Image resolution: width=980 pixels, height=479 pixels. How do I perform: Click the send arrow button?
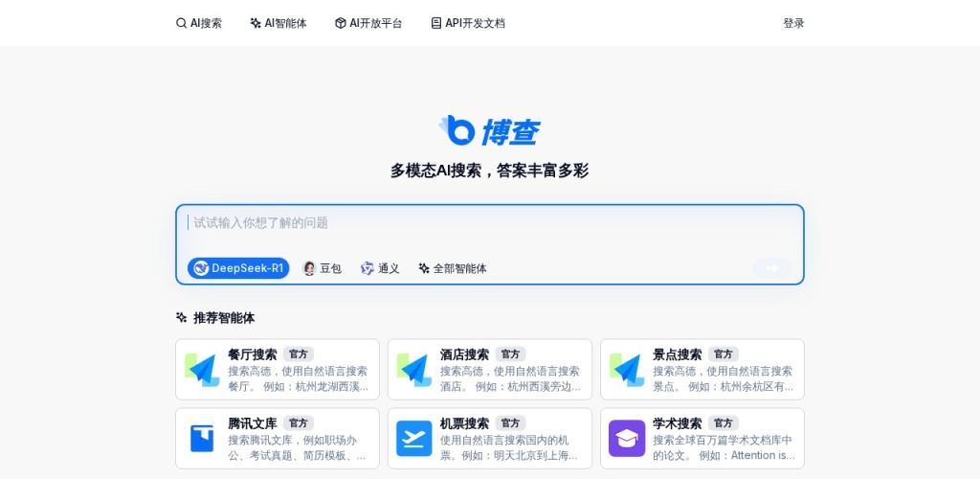click(772, 268)
